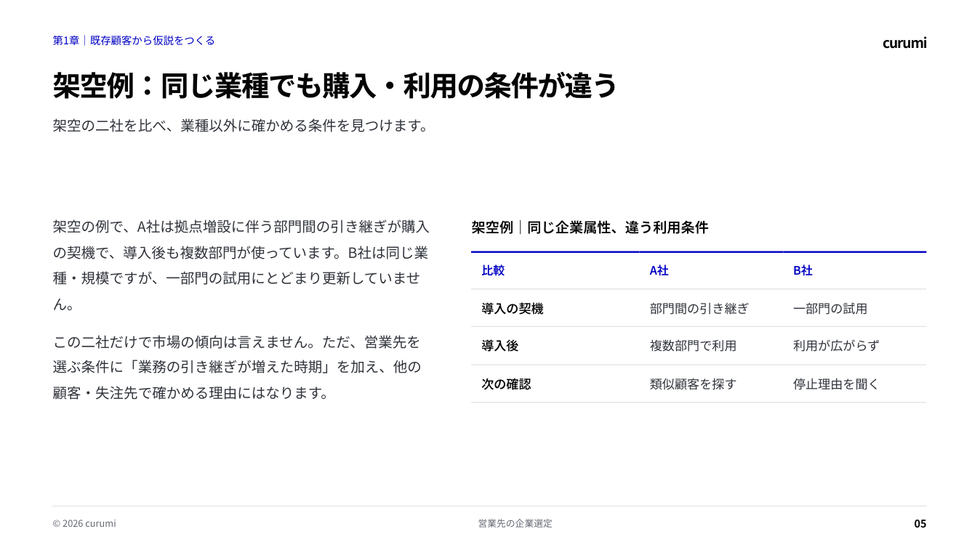Click the footer copyright © 2026 curumi

coord(84,524)
